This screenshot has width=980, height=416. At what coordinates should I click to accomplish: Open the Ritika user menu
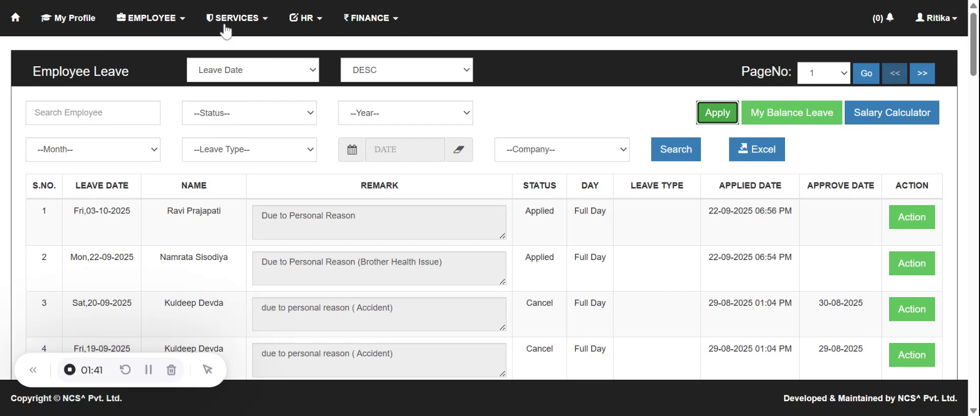[x=936, y=18]
